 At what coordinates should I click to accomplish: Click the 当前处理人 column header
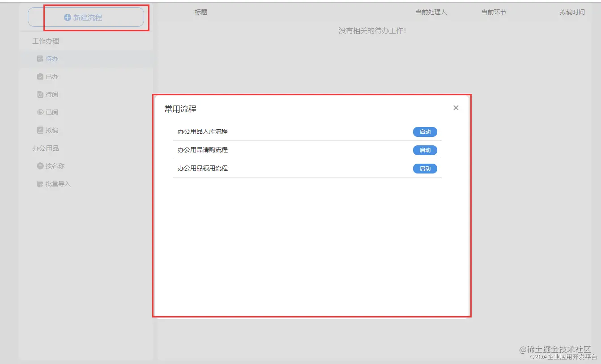pos(431,12)
